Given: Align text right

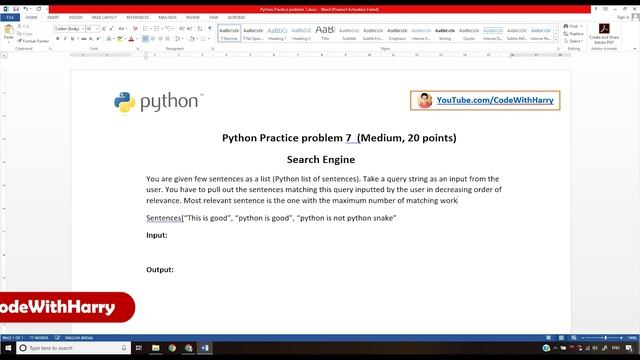Looking at the screenshot, I should click(x=160, y=39).
